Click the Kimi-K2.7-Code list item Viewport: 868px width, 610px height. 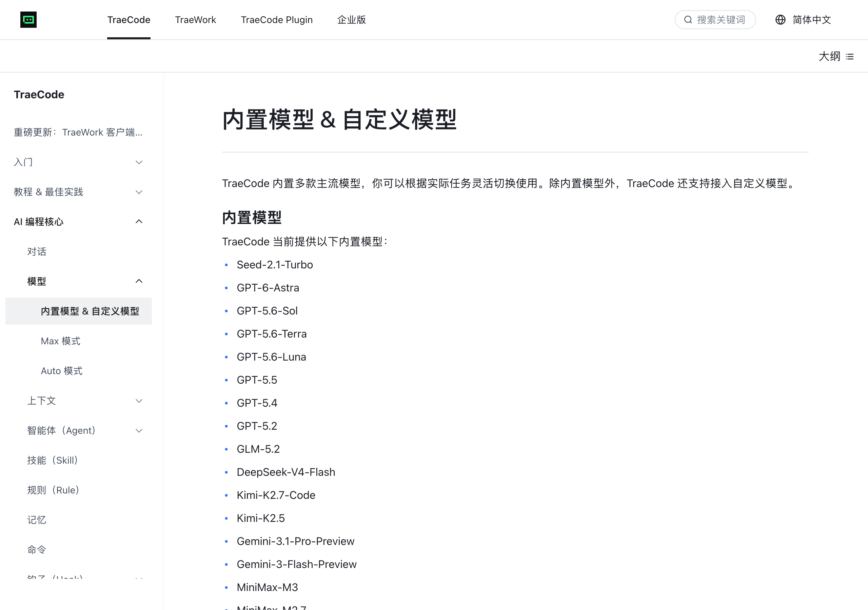276,495
